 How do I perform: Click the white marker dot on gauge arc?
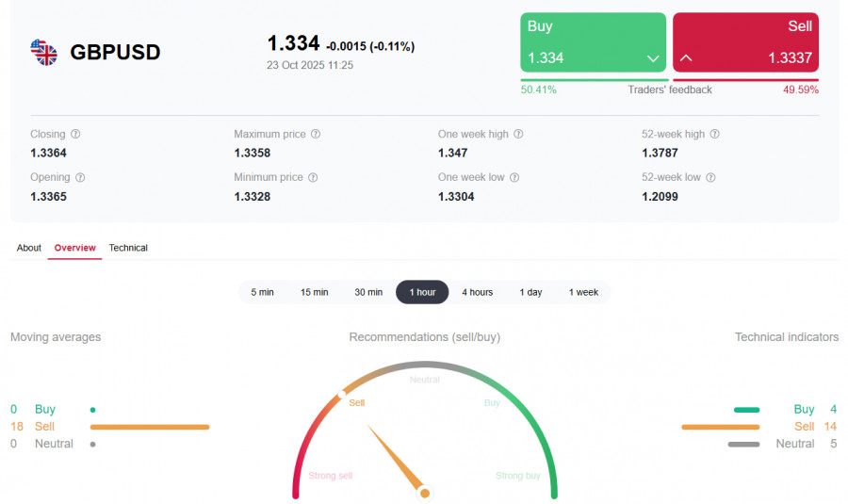click(x=342, y=394)
